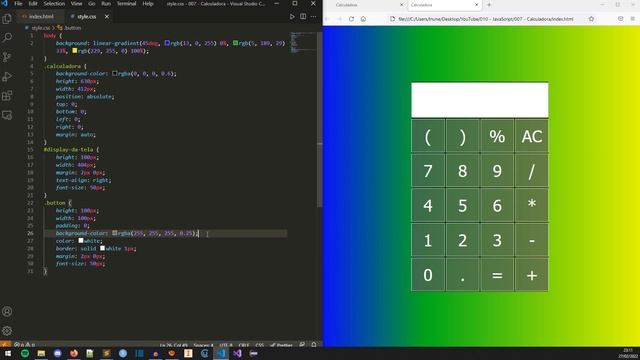Click the editor vertical scrollbar
The height and width of the screenshot is (360, 640).
click(320, 120)
